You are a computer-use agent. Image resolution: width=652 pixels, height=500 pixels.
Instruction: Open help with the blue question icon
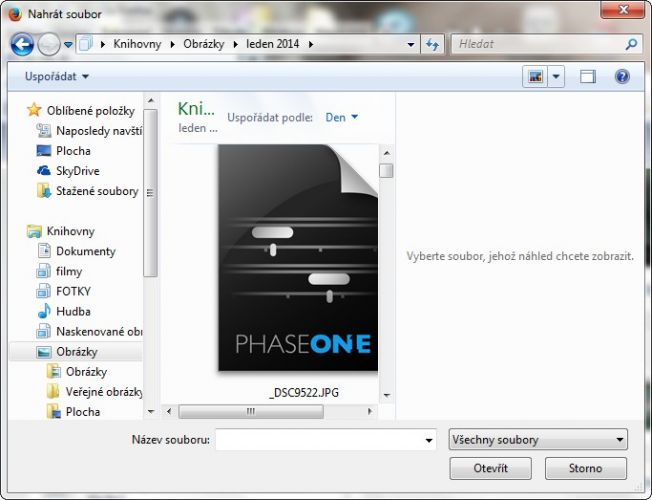click(622, 77)
